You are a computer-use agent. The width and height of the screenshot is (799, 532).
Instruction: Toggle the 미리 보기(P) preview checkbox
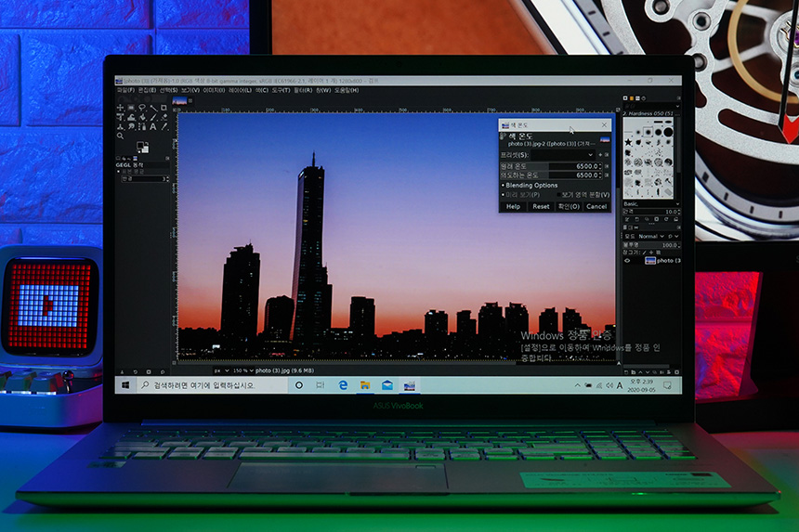point(503,195)
